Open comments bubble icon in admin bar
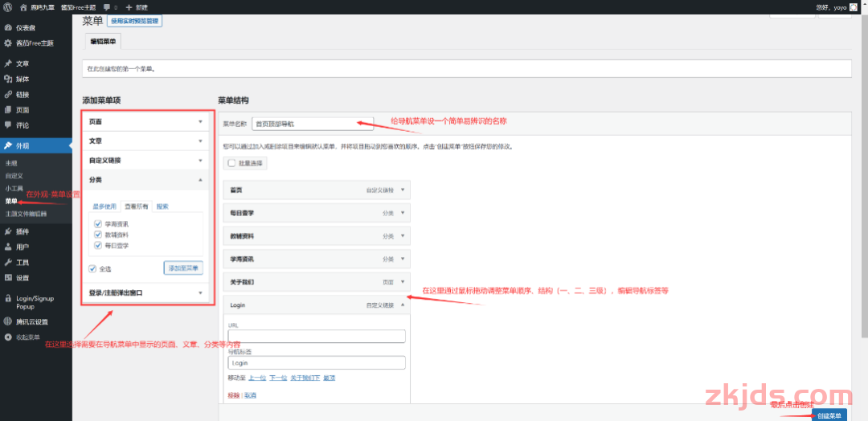The image size is (868, 421). [x=107, y=7]
